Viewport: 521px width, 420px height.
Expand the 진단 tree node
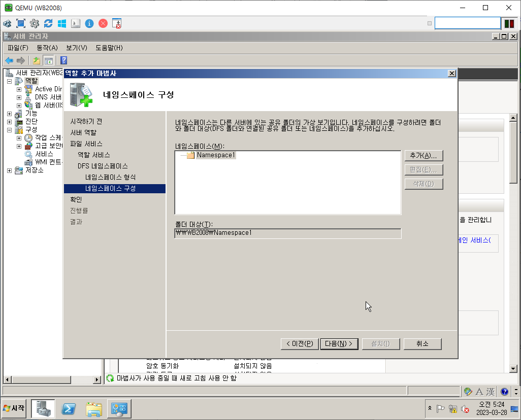pyautogui.click(x=9, y=122)
